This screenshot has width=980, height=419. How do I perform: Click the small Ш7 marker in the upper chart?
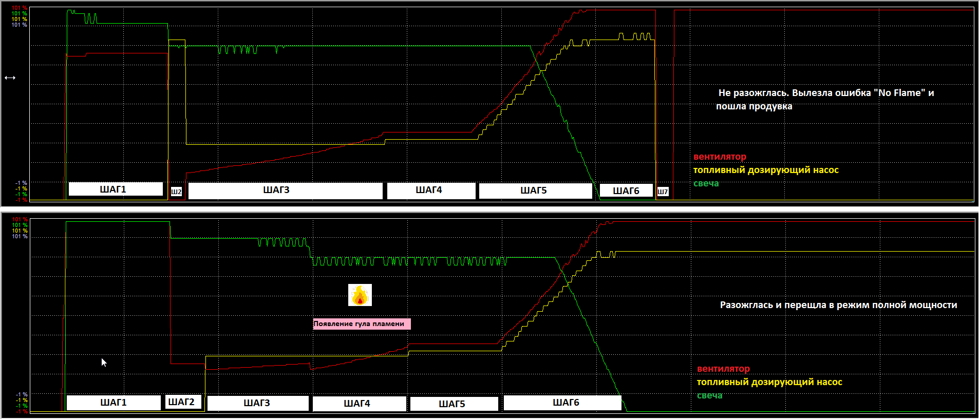(x=663, y=192)
